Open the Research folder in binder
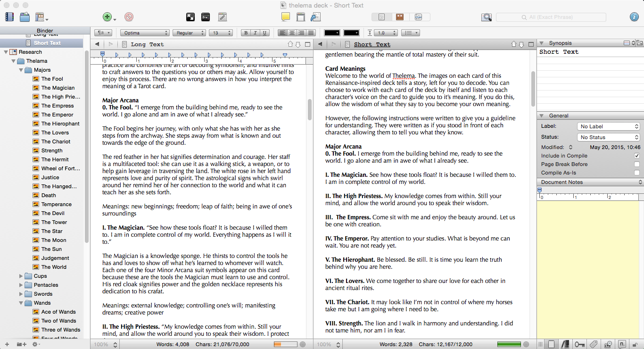 point(30,52)
